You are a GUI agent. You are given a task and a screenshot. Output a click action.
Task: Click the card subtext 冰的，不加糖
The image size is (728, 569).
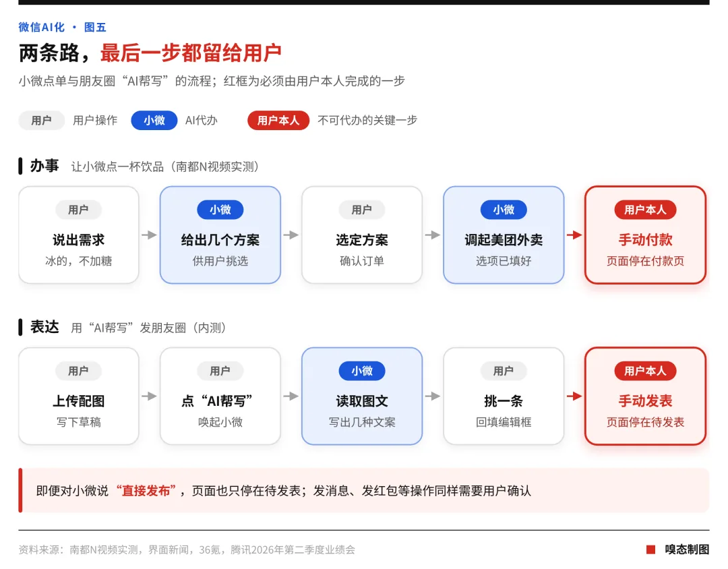[78, 261]
